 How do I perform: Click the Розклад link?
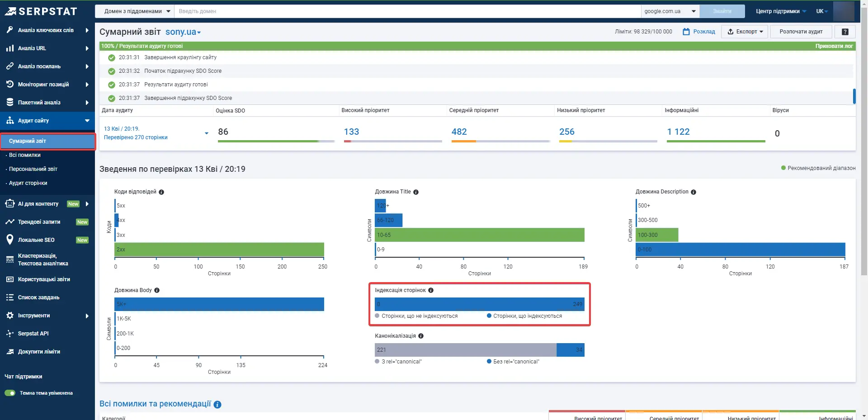point(704,32)
